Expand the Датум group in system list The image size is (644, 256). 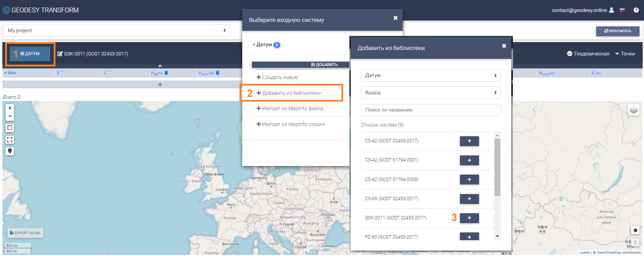[264, 45]
